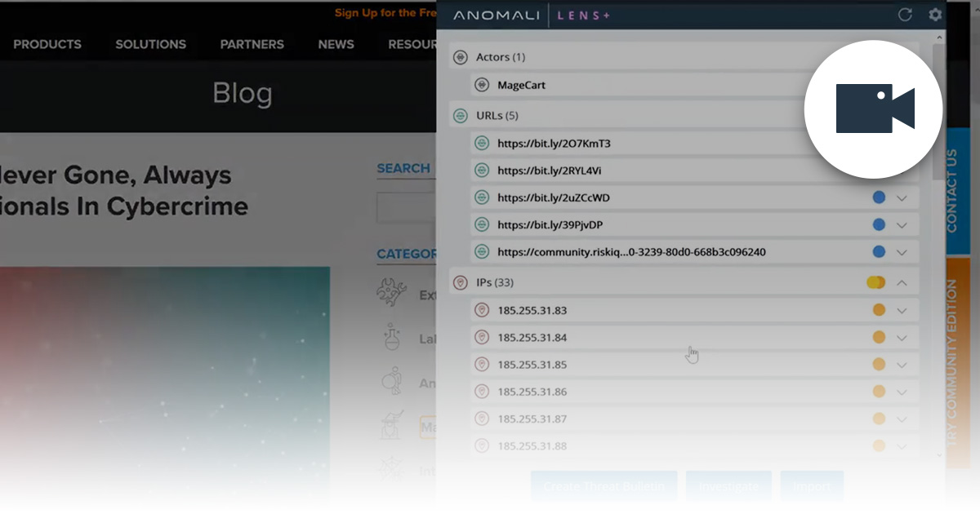Click the Create Threat Bulletin button
The width and height of the screenshot is (980, 514).
pos(604,486)
